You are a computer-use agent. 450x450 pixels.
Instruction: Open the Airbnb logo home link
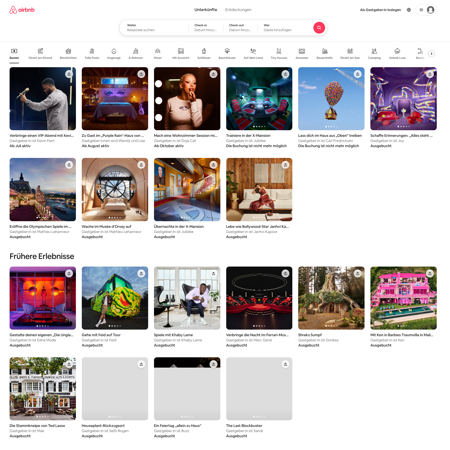[x=22, y=10]
